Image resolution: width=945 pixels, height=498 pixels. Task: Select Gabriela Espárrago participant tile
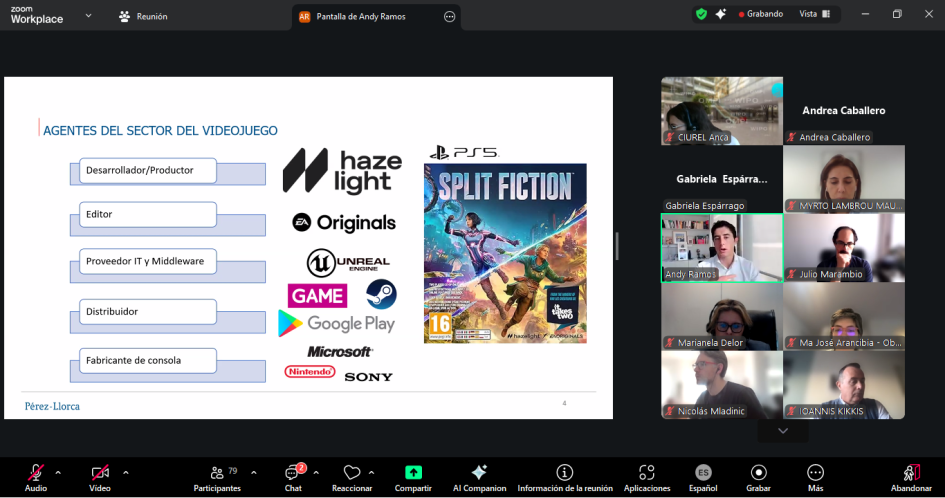(722, 179)
